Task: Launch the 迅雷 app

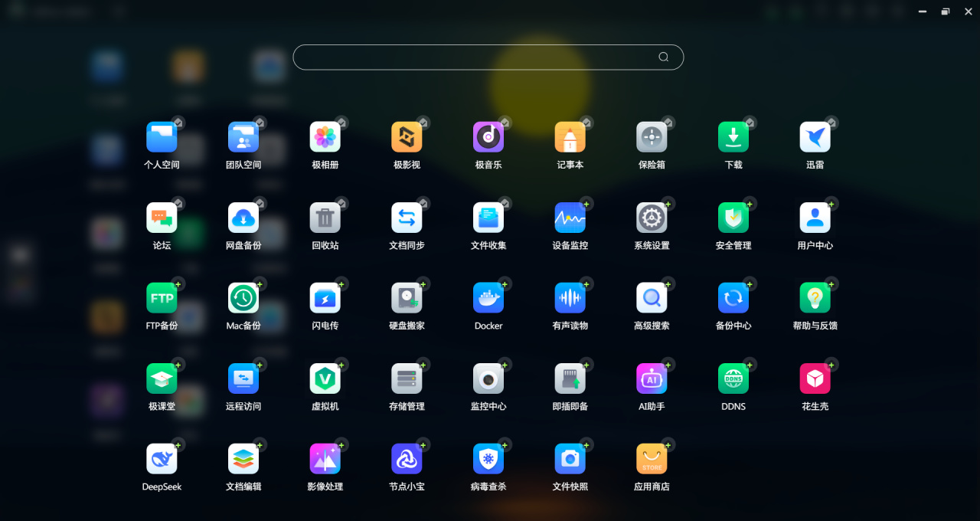Action: click(815, 137)
